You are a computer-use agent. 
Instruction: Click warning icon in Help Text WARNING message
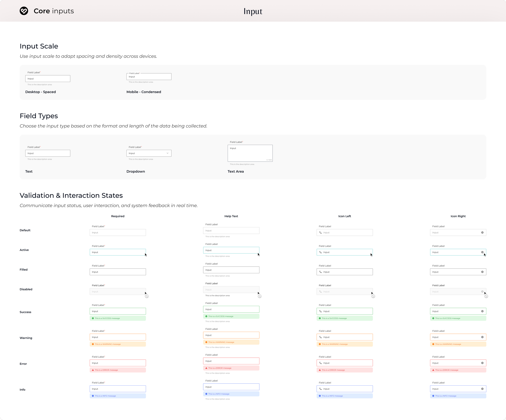206,342
